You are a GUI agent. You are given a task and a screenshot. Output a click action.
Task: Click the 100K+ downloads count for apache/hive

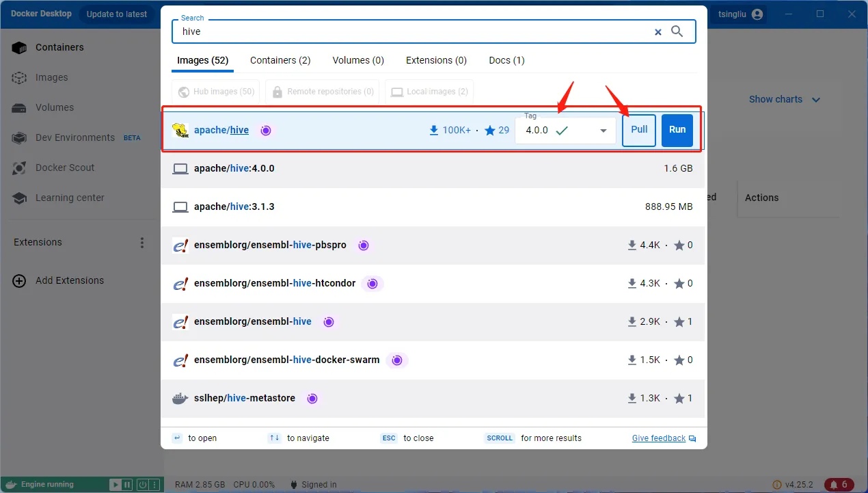450,130
